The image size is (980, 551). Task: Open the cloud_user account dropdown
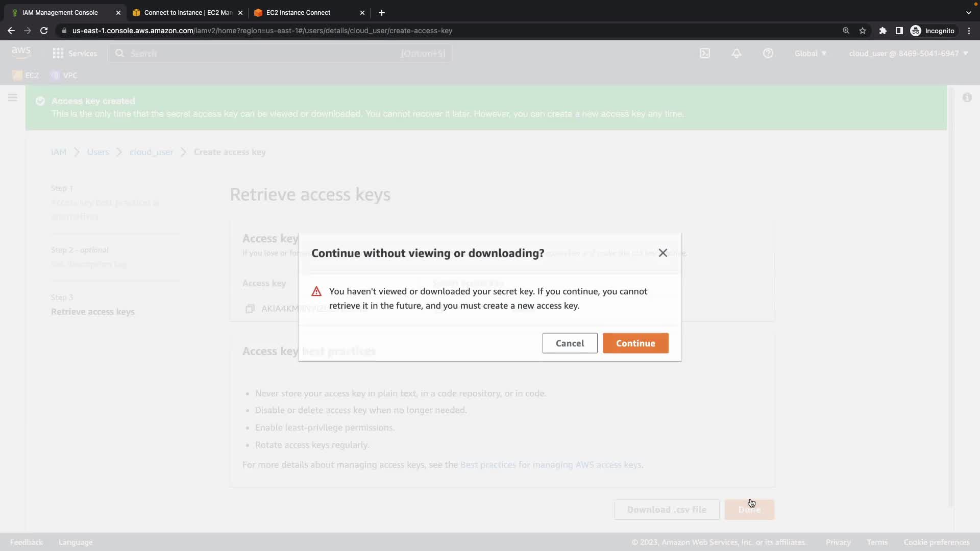(908, 54)
